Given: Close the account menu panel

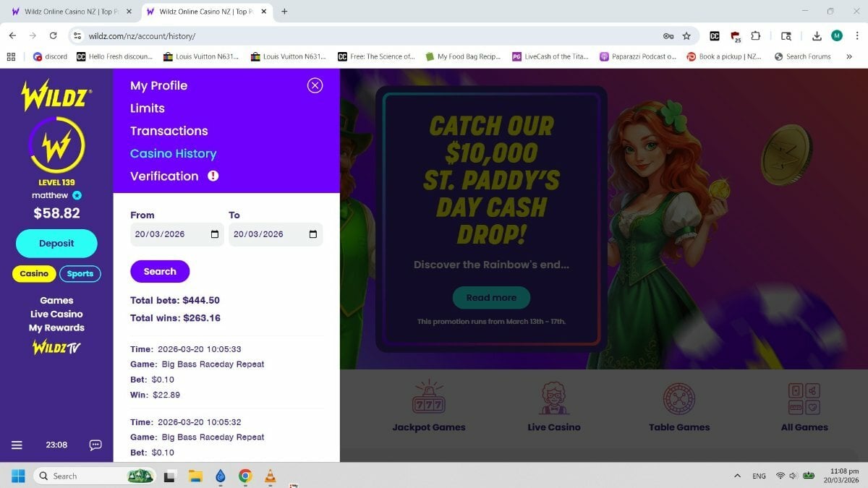Looking at the screenshot, I should coord(315,85).
